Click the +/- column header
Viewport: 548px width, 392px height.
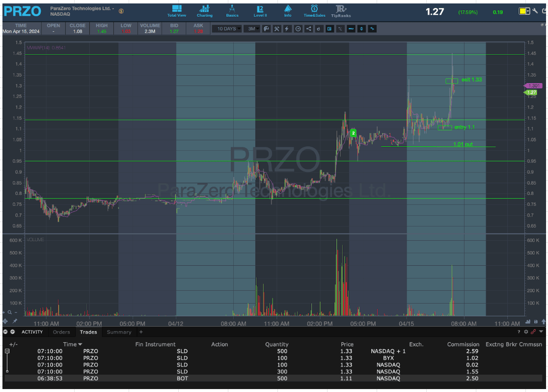pos(13,344)
